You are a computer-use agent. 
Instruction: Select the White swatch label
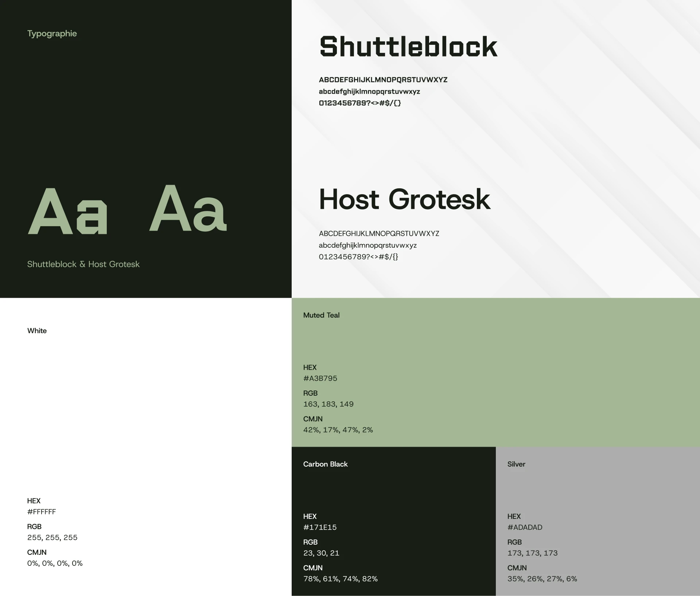(x=37, y=331)
